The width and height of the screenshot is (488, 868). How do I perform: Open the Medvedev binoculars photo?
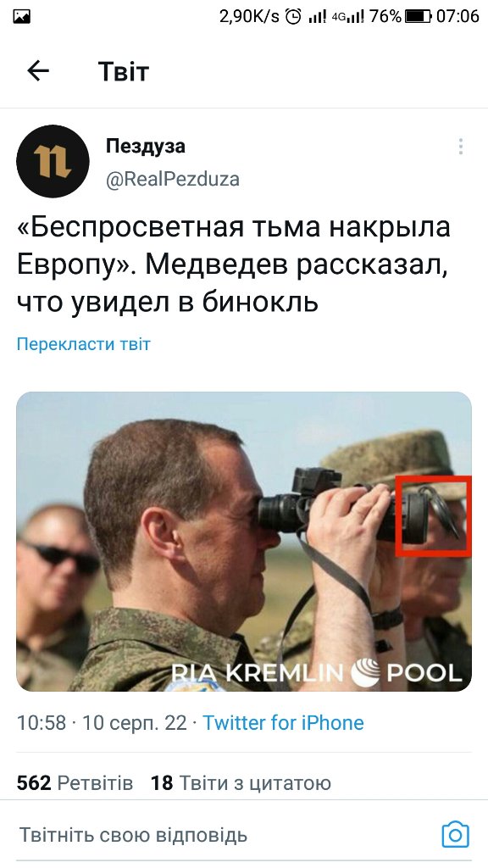click(244, 542)
